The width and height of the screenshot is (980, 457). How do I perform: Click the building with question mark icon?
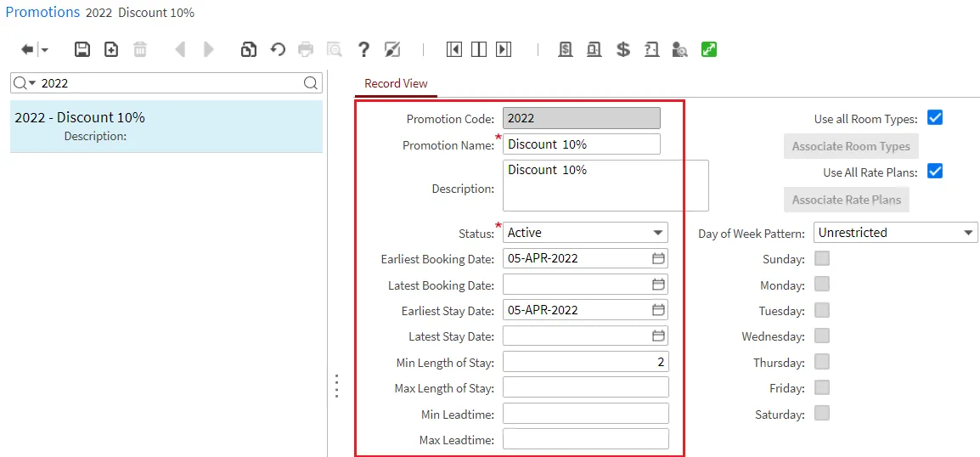[x=651, y=49]
